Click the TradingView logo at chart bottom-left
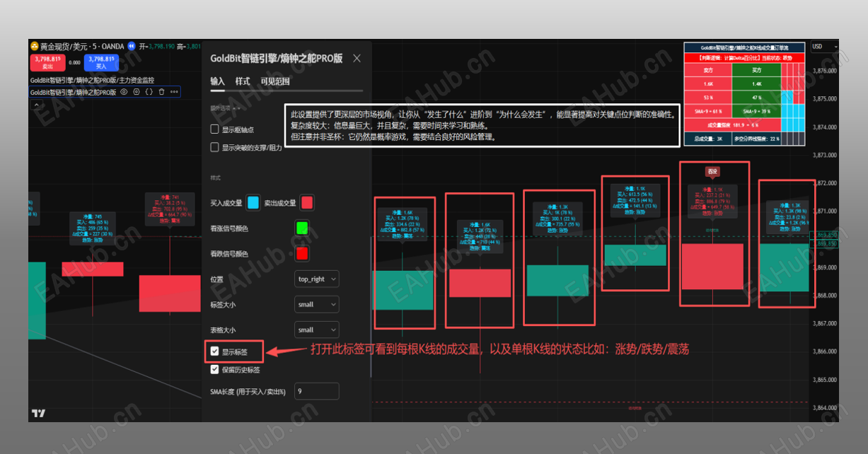Screen dimensions: 868x454 click(x=38, y=414)
